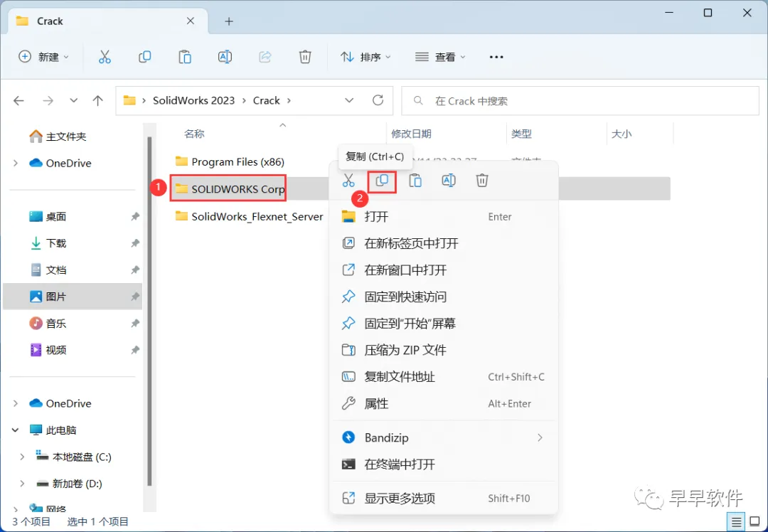Expand the 本地磁盘 (C:) tree node

click(22, 457)
